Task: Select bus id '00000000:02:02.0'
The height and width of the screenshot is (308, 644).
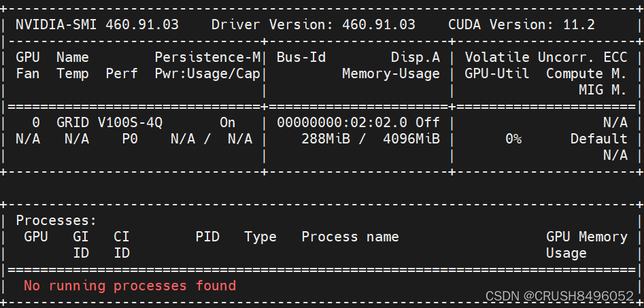Action: tap(341, 122)
